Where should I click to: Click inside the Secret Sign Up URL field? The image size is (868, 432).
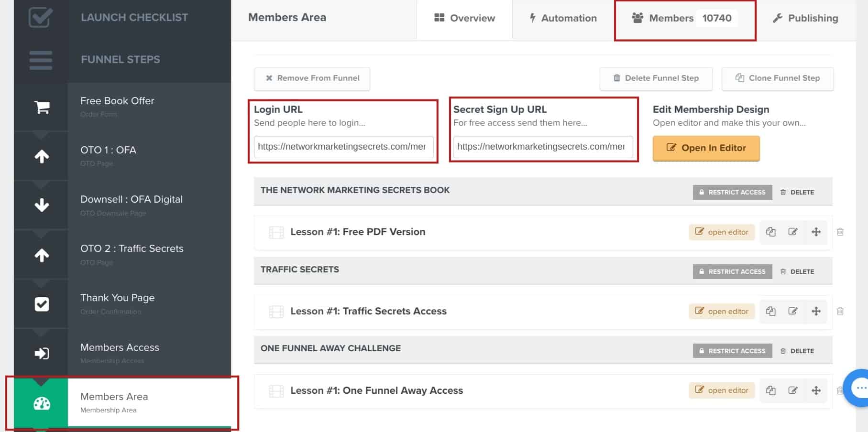[x=542, y=147]
